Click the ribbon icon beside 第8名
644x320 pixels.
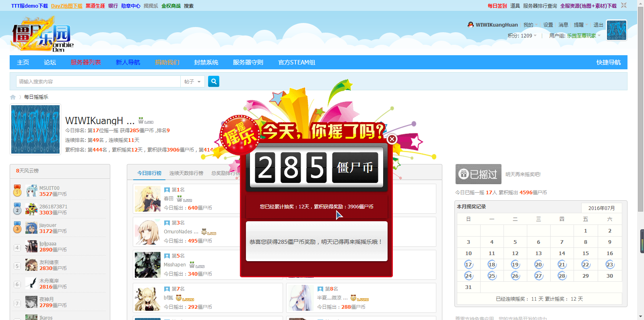click(320, 289)
